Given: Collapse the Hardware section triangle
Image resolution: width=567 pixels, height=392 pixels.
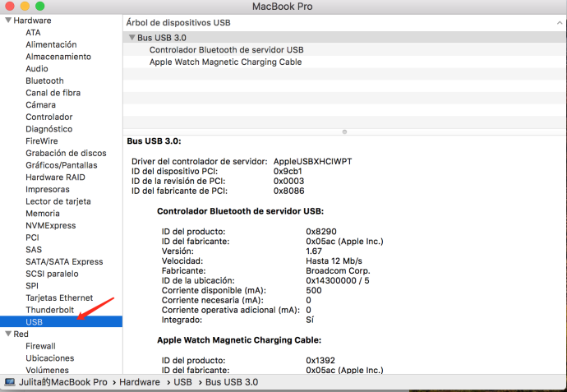Looking at the screenshot, I should pyautogui.click(x=8, y=21).
